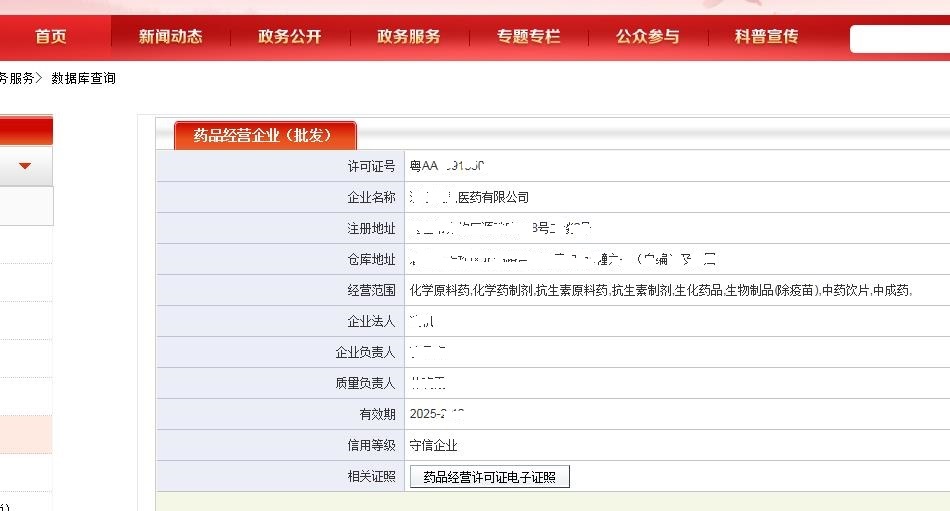Click the 守信企业 credit rating value
The height and width of the screenshot is (511, 950).
click(433, 445)
